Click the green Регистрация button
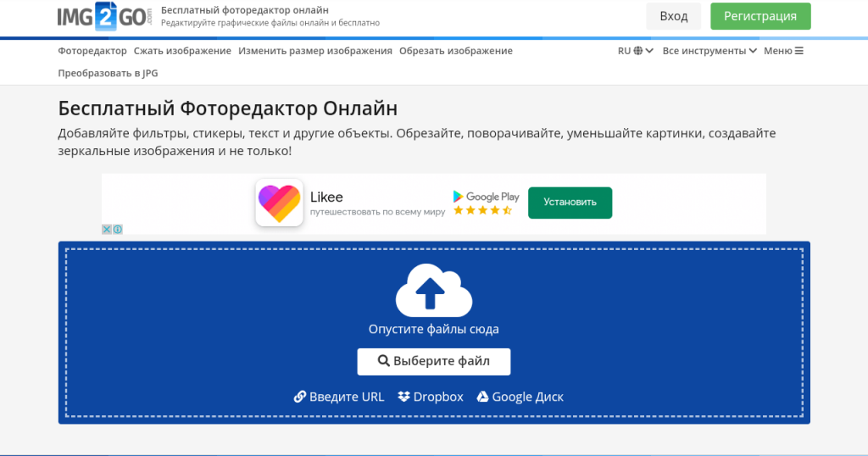This screenshot has width=868, height=456. click(x=760, y=16)
